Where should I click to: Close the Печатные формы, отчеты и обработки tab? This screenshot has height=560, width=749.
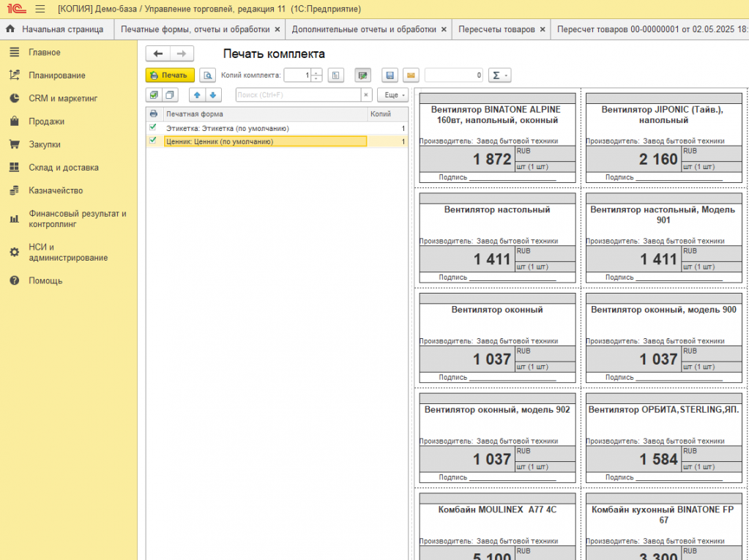click(x=277, y=29)
